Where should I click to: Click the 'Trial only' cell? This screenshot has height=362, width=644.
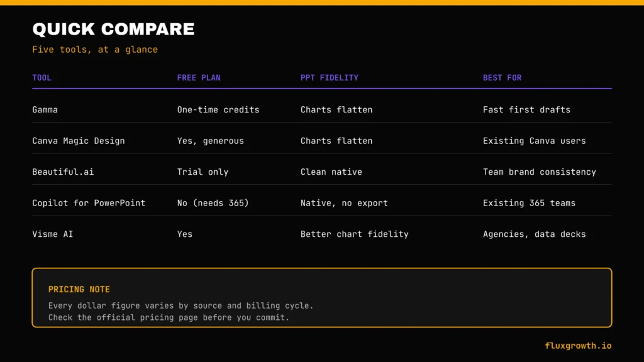click(203, 172)
